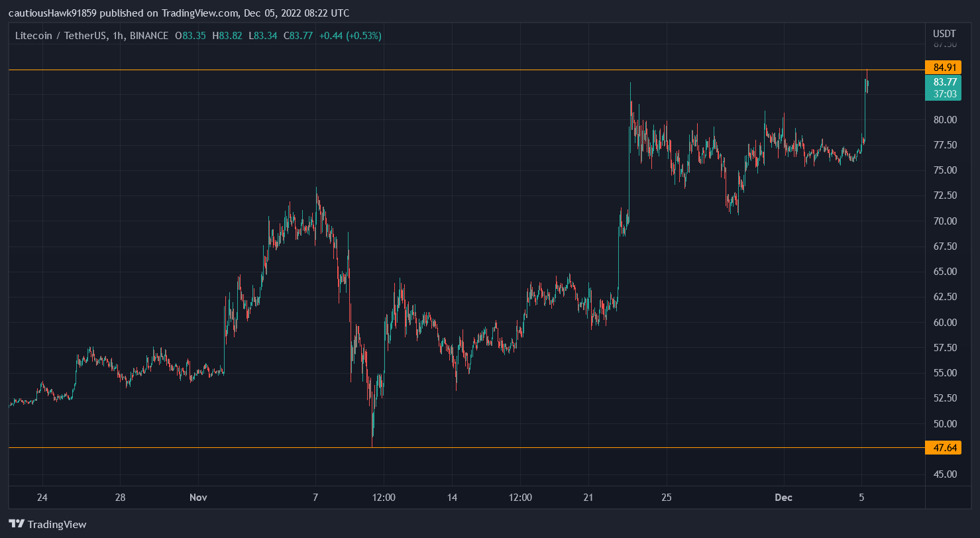The image size is (980, 538).
Task: Click the USDT currency label
Action: tap(944, 34)
